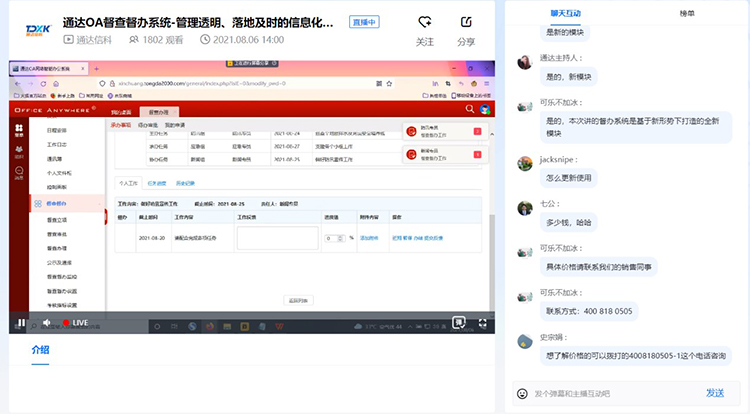The image size is (750, 414).
Task: Click the chat message 怎么更新使用
Action: coord(569,178)
